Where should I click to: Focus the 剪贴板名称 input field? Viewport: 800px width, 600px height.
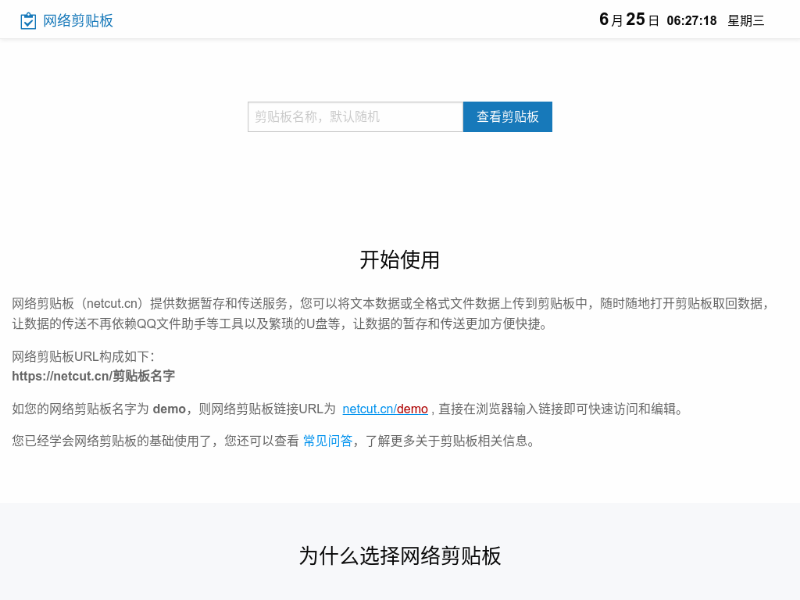tap(355, 117)
